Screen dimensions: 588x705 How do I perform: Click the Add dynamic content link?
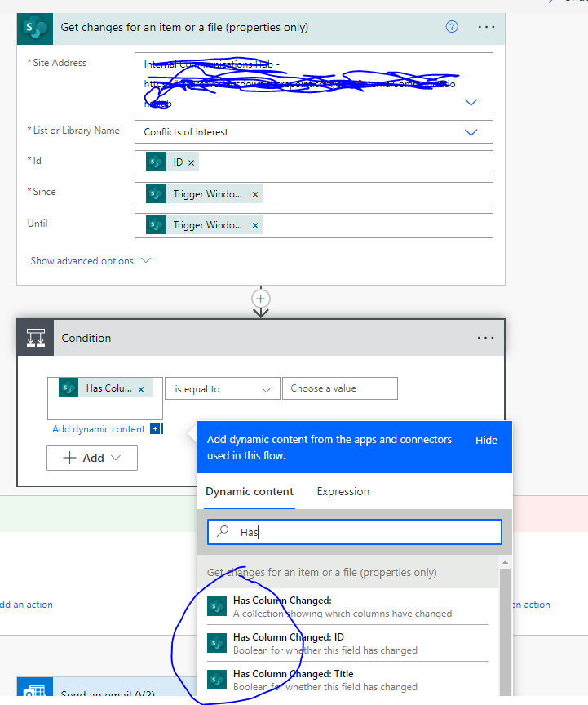pos(99,429)
